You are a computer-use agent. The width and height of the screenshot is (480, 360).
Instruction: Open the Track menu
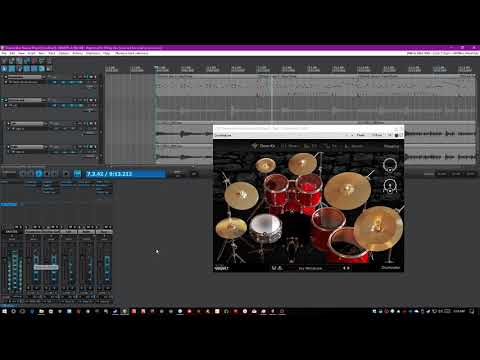click(52, 53)
